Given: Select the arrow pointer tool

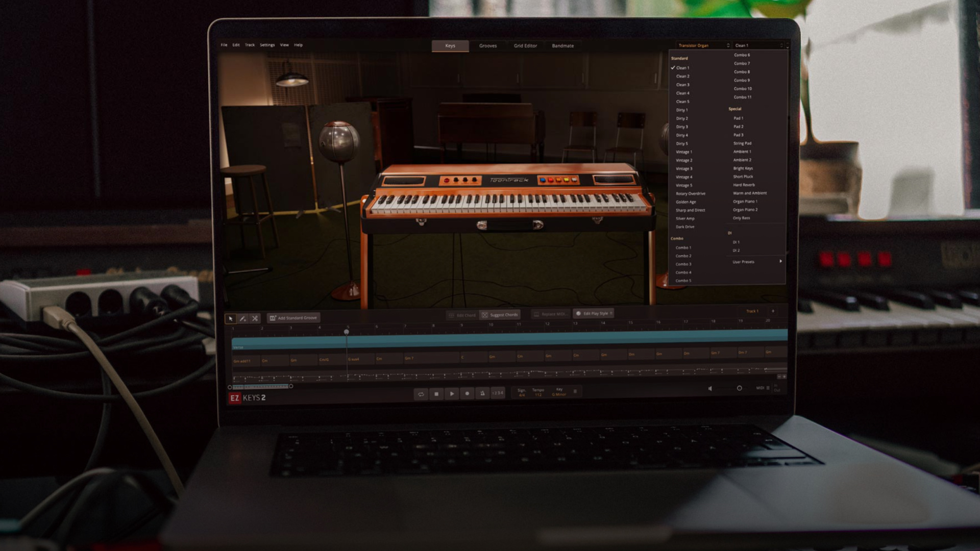Looking at the screenshot, I should [231, 318].
